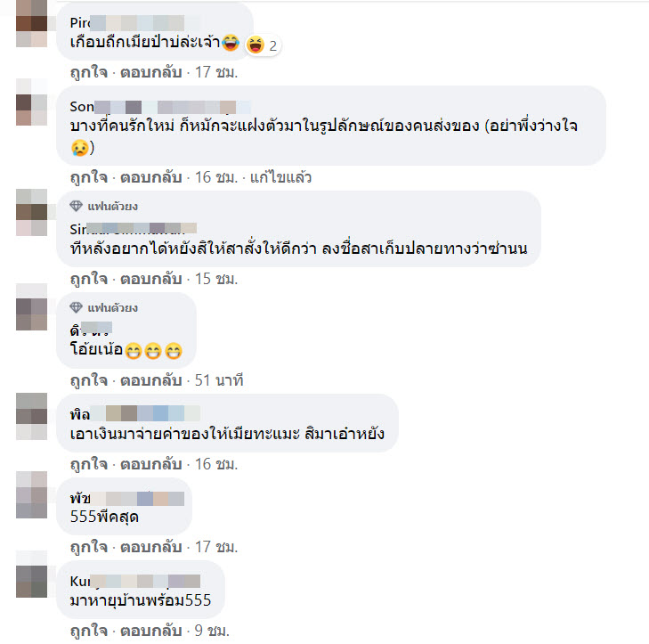Image resolution: width=649 pixels, height=644 pixels.
Task: Click the laughing reaction icon with count 2
Action: pos(256,45)
